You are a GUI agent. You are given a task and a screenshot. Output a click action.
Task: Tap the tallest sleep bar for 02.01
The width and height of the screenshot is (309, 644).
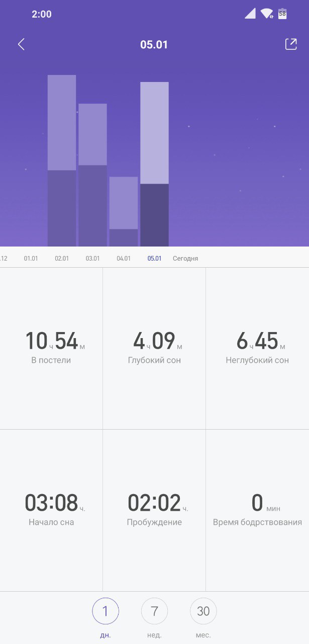point(62,161)
